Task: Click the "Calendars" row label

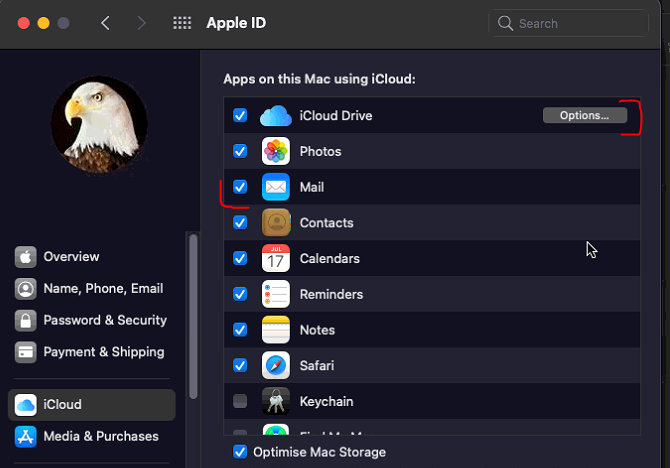Action: pyautogui.click(x=329, y=259)
